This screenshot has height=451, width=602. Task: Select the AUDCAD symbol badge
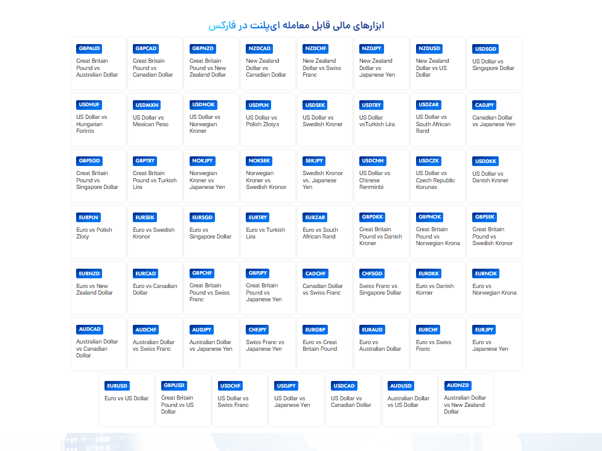pos(89,329)
